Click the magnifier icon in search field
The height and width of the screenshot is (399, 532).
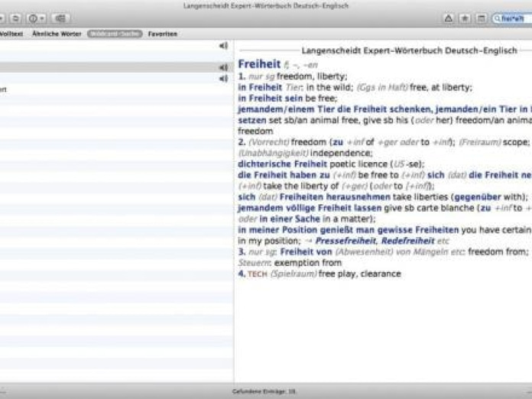[x=497, y=18]
